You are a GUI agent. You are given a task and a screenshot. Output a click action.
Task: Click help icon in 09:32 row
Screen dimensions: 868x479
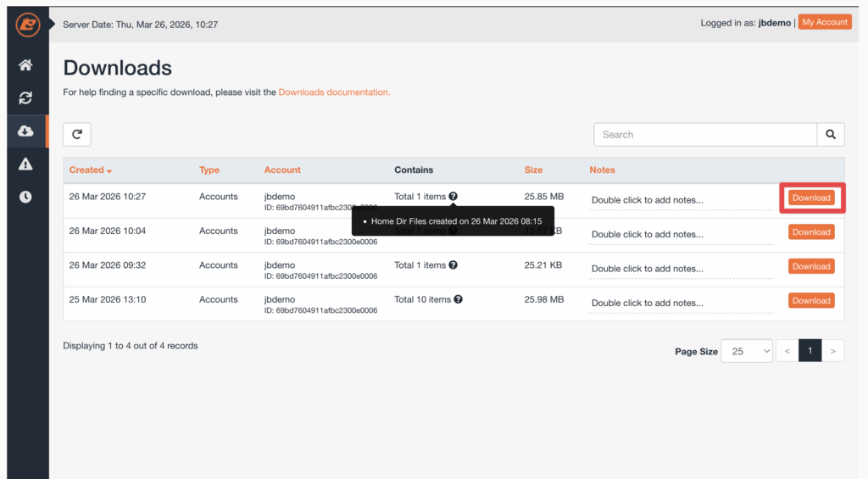pos(453,265)
